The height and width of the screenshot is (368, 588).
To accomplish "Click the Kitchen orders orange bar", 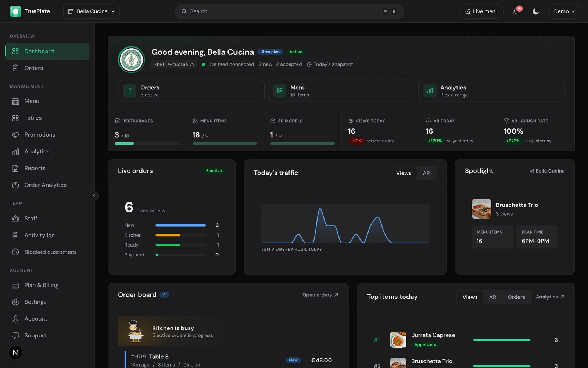I will (x=168, y=235).
